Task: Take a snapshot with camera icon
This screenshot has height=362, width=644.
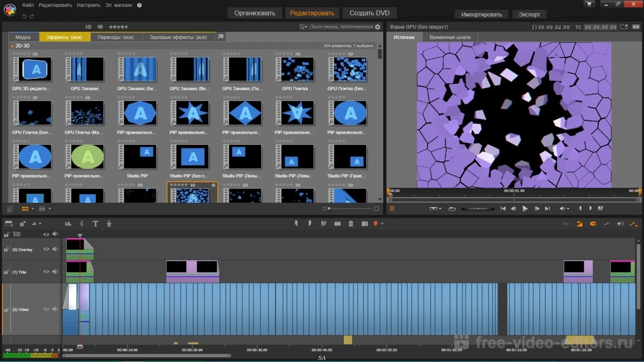Action: pyautogui.click(x=364, y=224)
